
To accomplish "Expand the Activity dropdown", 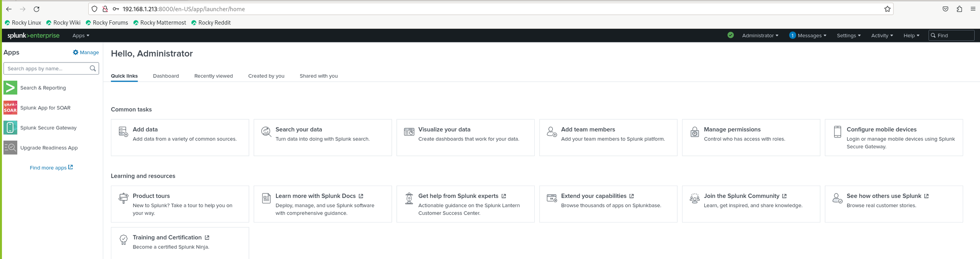I will coord(882,35).
